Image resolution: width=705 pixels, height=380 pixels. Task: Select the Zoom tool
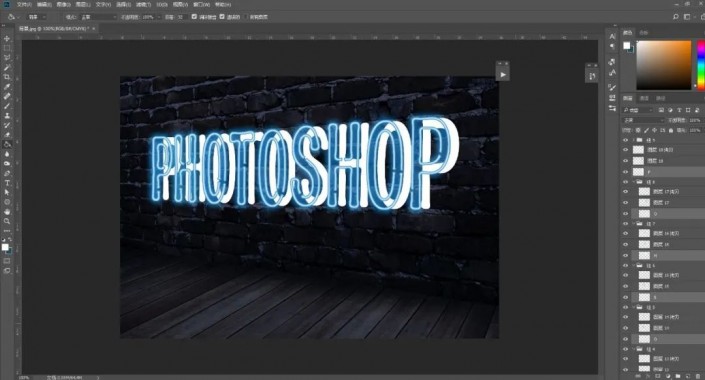[7, 221]
